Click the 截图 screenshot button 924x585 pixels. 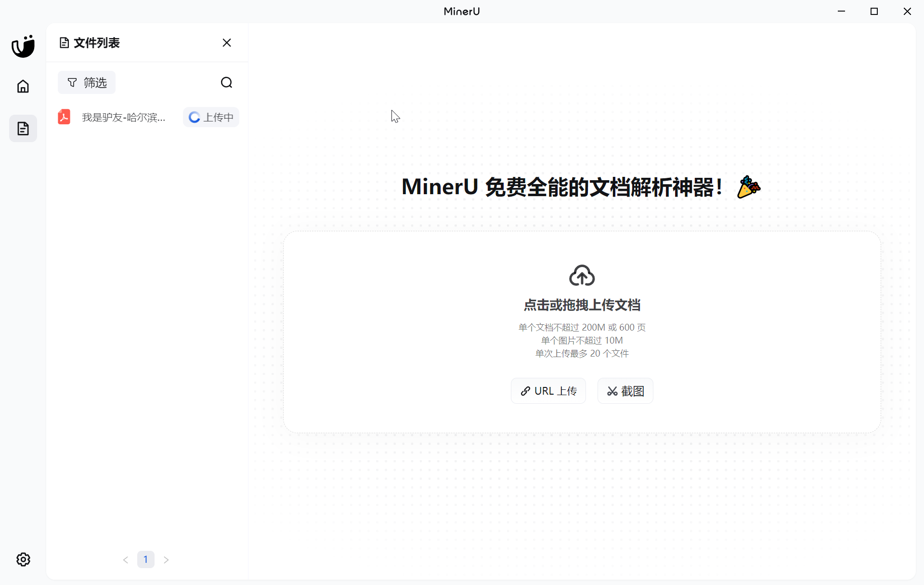click(x=625, y=391)
